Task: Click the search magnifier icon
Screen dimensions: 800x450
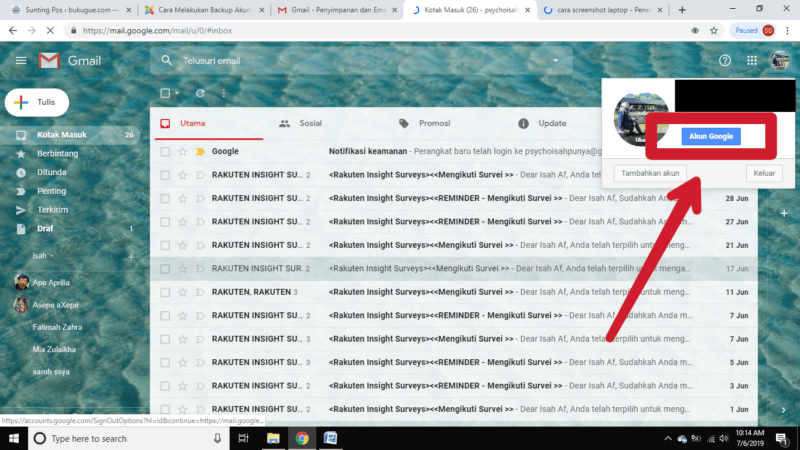Action: point(166,60)
